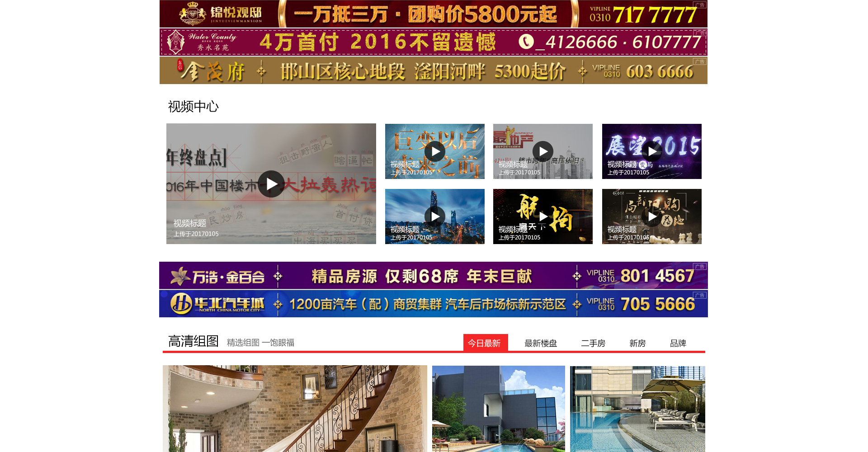Open the 二手房 tab
The image size is (868, 452).
point(593,343)
